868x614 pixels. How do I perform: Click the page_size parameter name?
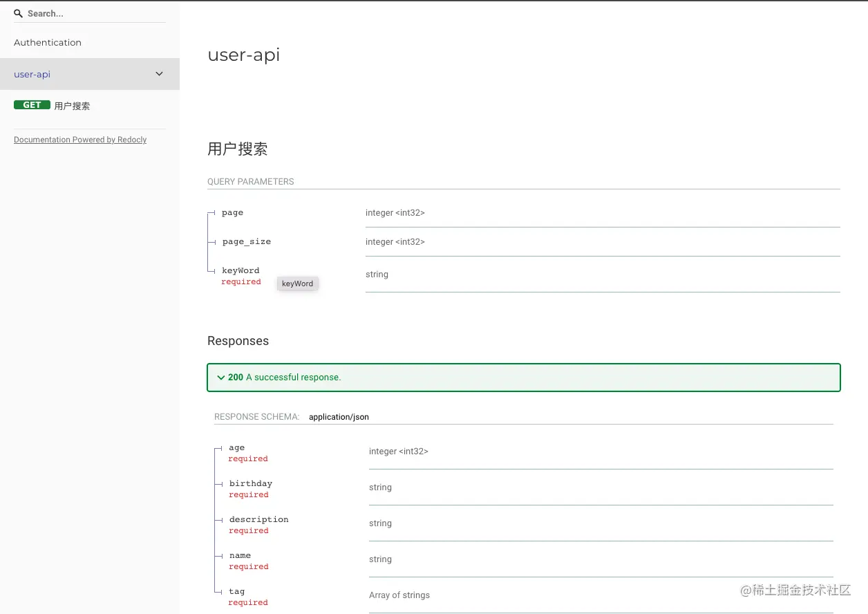tap(246, 241)
